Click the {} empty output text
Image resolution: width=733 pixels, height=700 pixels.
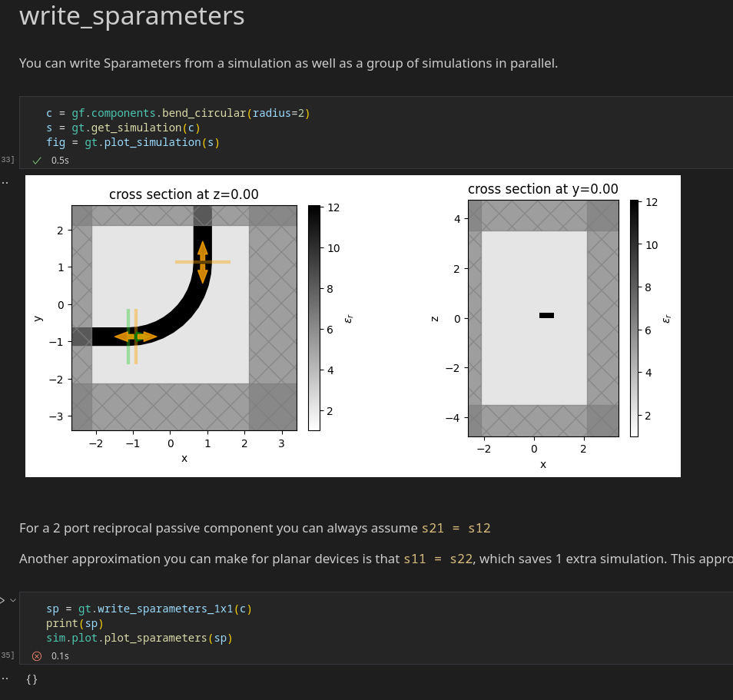coord(32,678)
